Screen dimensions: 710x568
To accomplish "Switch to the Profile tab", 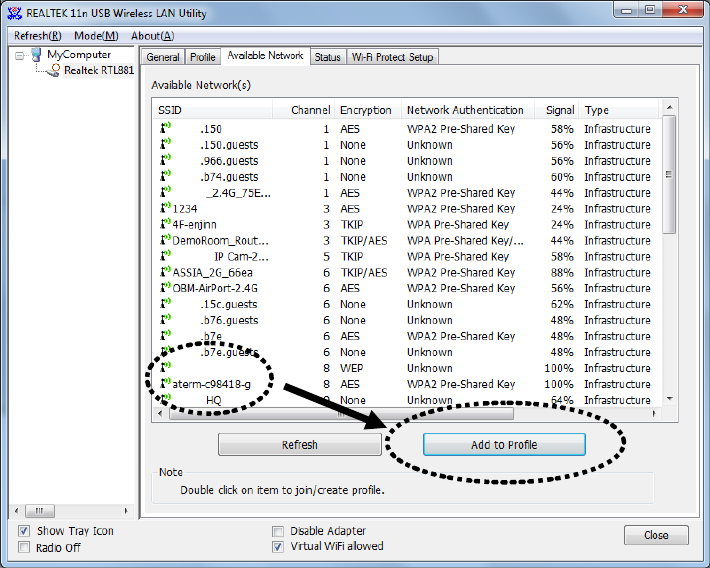I will (202, 58).
